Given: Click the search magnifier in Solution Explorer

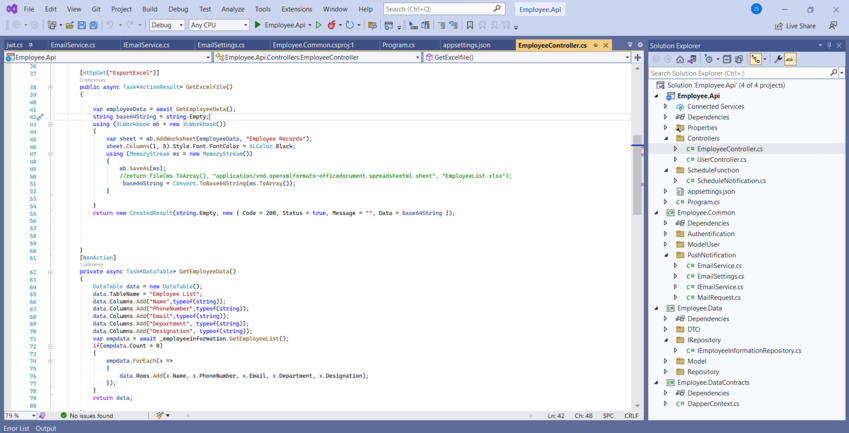Looking at the screenshot, I should click(x=834, y=73).
